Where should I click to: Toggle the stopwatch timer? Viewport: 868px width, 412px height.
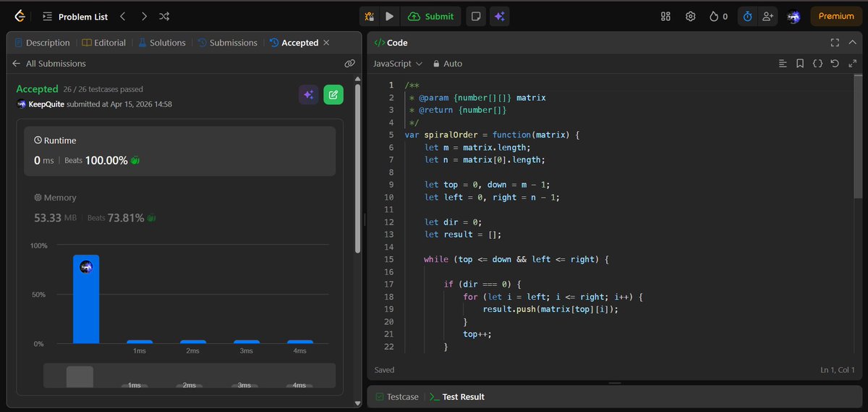click(748, 16)
